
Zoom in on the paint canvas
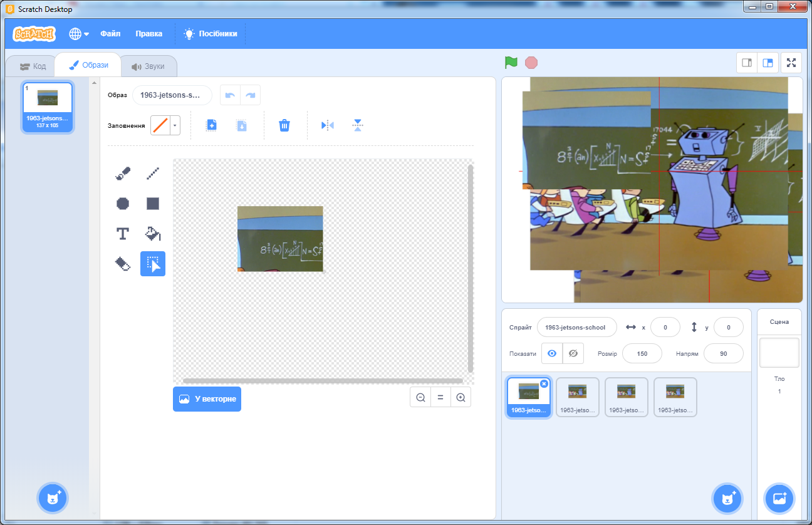[x=461, y=397]
